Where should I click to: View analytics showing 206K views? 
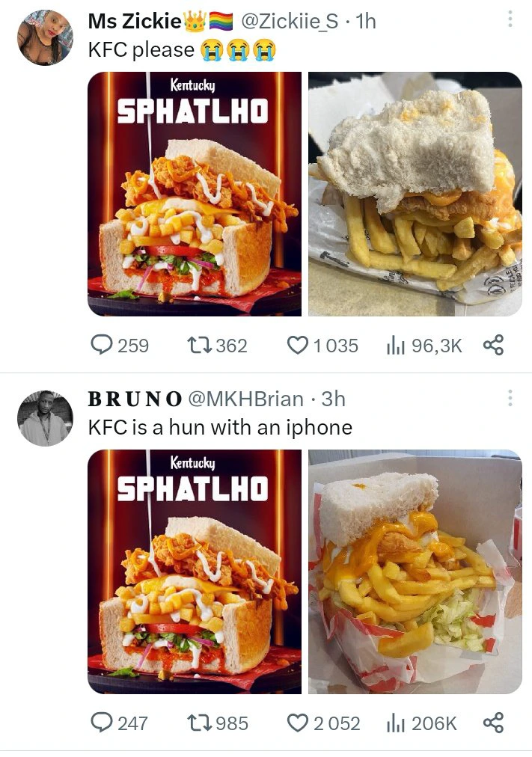click(421, 723)
